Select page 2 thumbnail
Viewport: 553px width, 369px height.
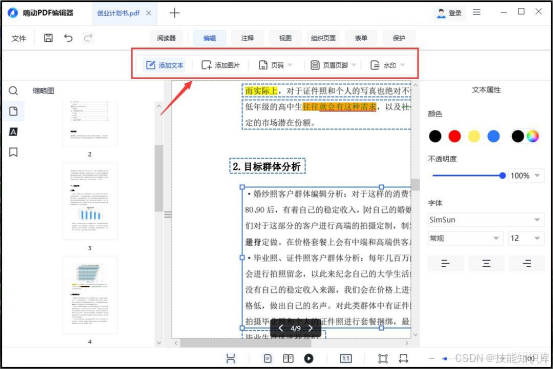tap(90, 123)
